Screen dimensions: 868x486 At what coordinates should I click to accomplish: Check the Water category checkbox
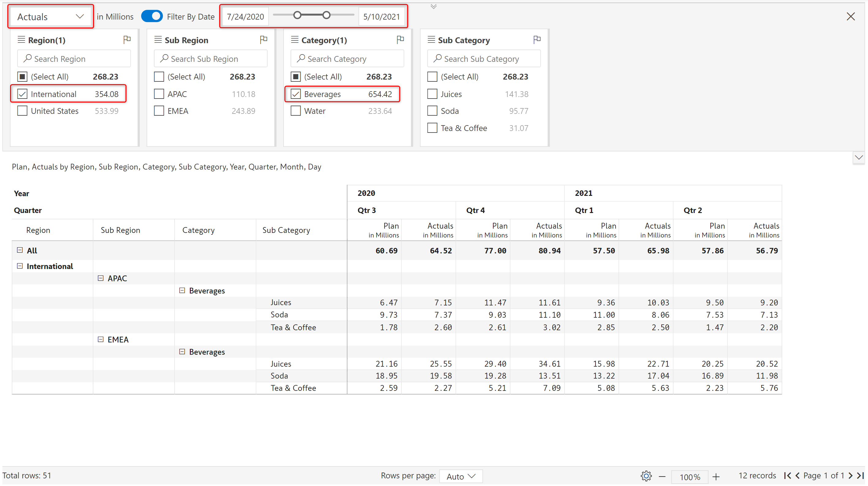coord(295,111)
